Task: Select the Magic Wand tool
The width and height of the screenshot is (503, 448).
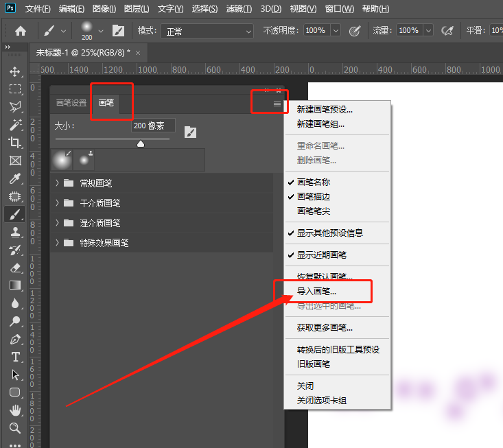Action: (15, 125)
